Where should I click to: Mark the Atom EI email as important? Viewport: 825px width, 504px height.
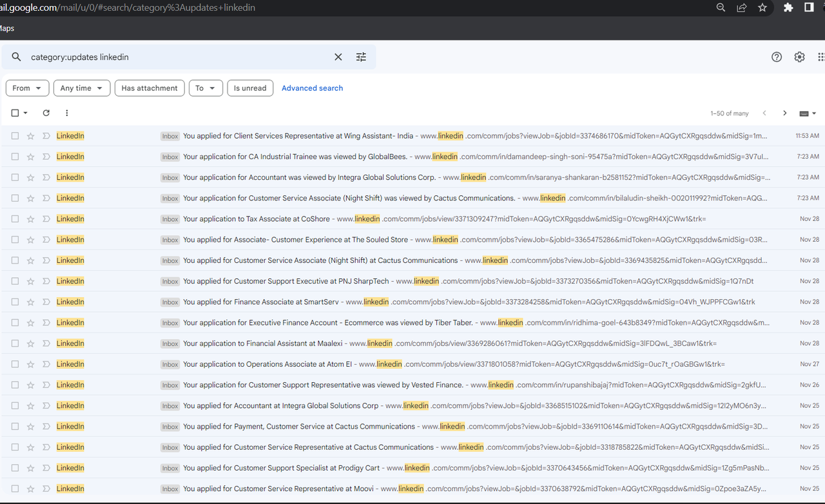pyautogui.click(x=46, y=364)
